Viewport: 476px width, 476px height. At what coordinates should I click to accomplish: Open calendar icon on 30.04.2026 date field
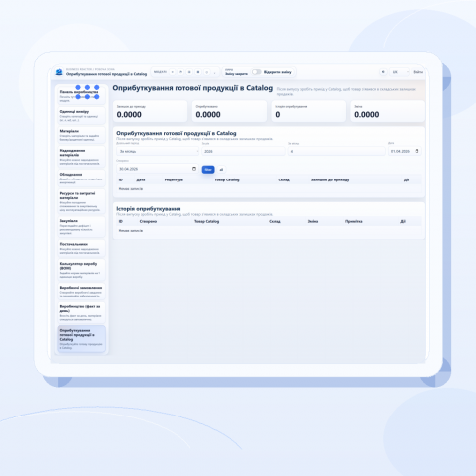pos(194,169)
